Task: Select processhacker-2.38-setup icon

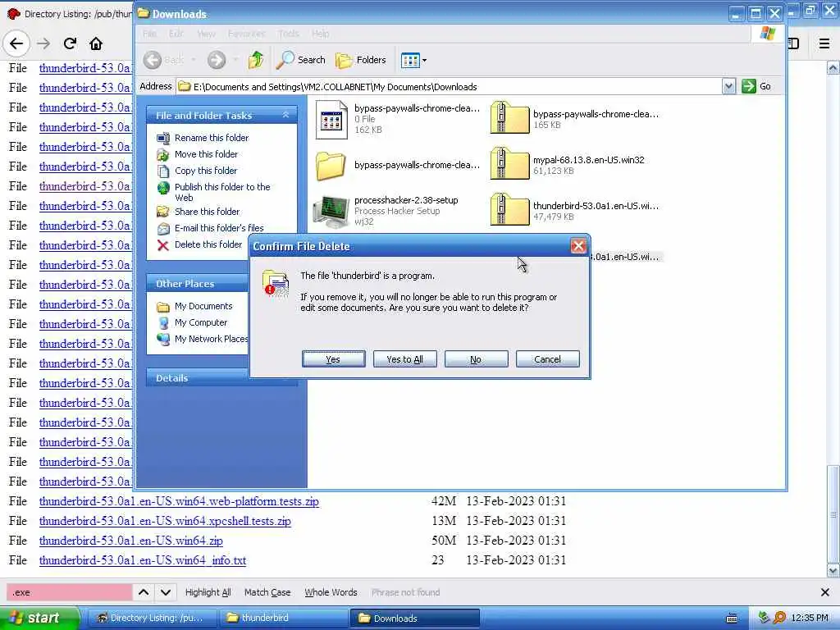Action: [331, 211]
